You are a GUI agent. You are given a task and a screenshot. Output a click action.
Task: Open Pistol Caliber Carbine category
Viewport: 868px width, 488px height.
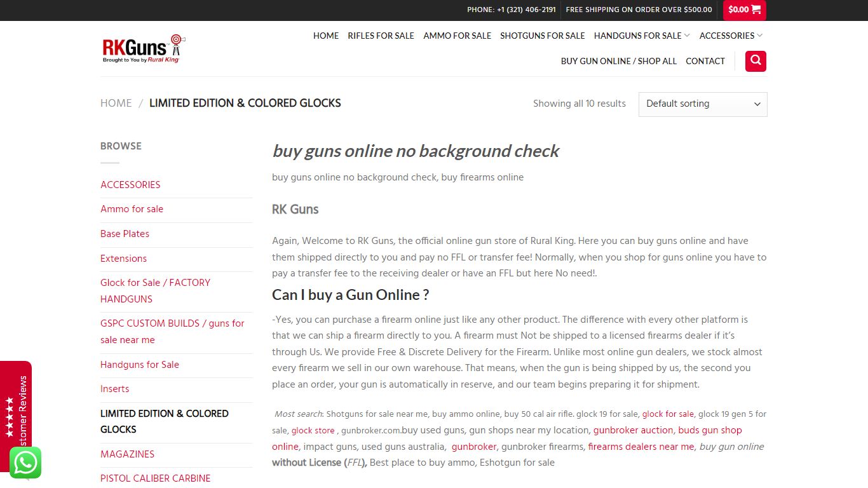tap(155, 478)
